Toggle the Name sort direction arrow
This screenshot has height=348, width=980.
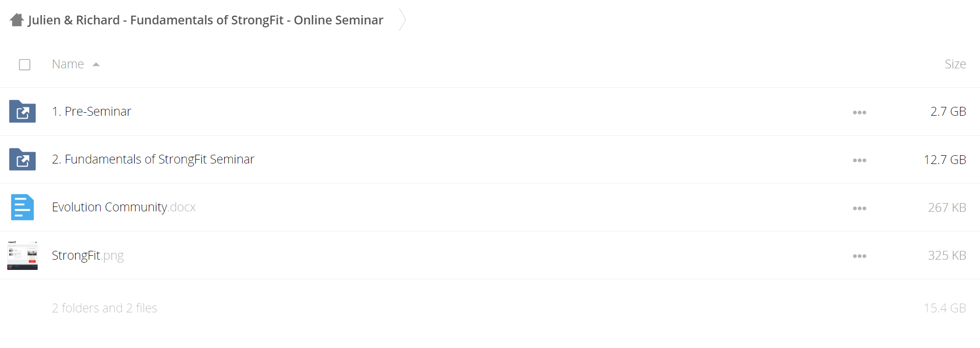(x=96, y=64)
